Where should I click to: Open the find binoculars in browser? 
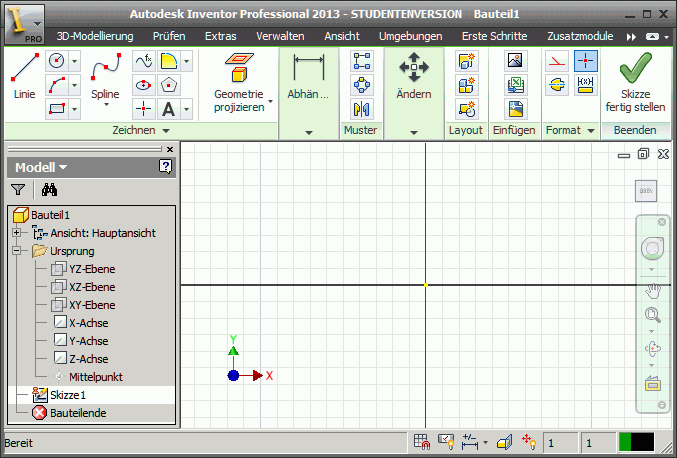[x=49, y=189]
